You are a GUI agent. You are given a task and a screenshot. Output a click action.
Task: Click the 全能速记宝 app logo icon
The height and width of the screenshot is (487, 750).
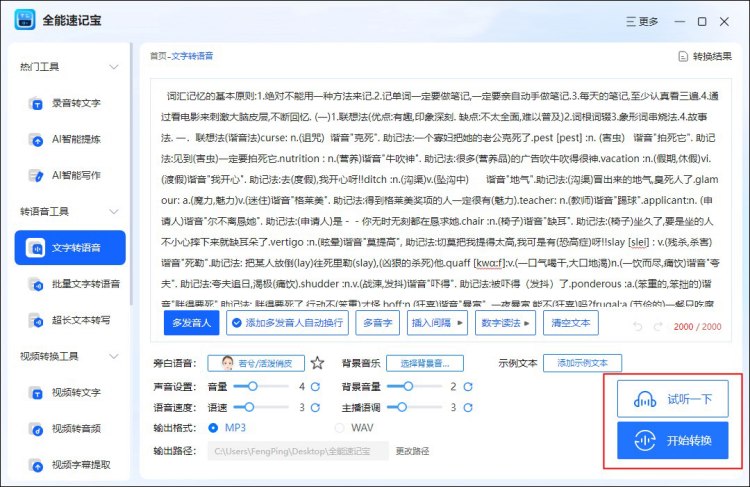tap(25, 20)
